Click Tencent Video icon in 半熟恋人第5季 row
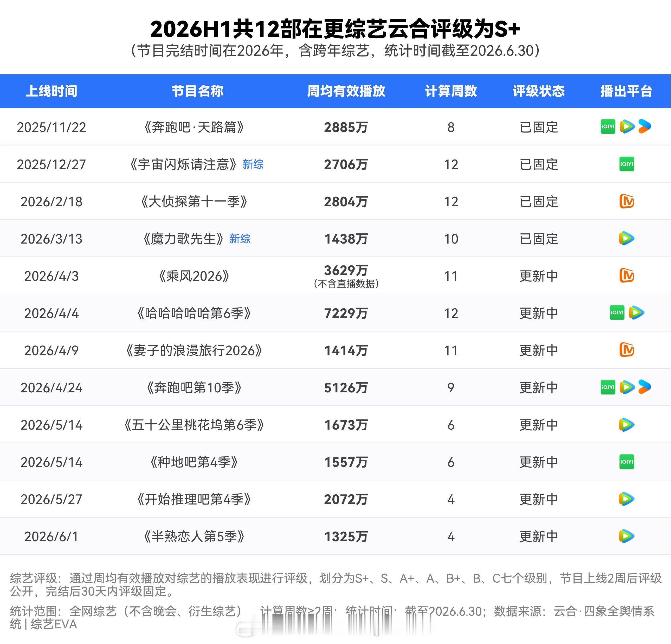Image resolution: width=671 pixels, height=644 pixels. tap(627, 537)
